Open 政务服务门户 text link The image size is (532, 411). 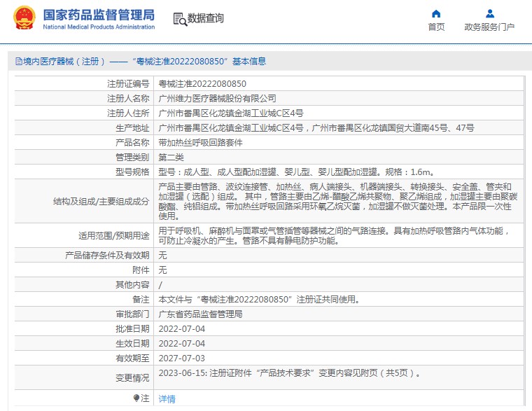pos(489,27)
